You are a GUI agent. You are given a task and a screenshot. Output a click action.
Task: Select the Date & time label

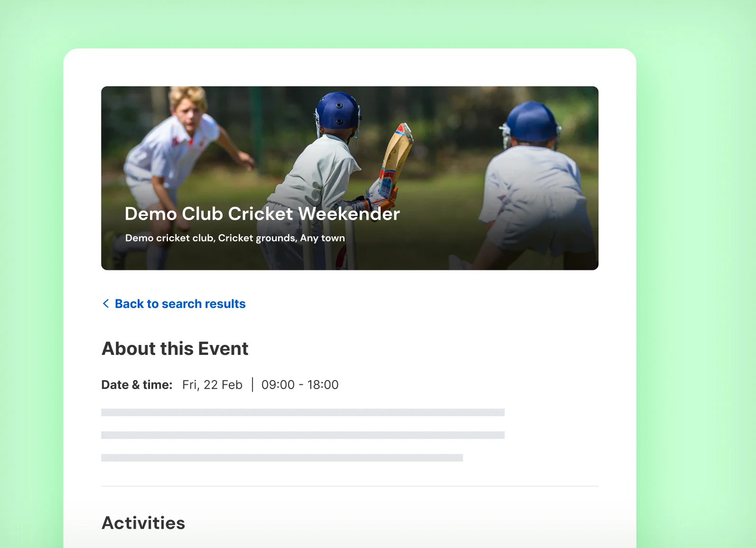pos(137,385)
